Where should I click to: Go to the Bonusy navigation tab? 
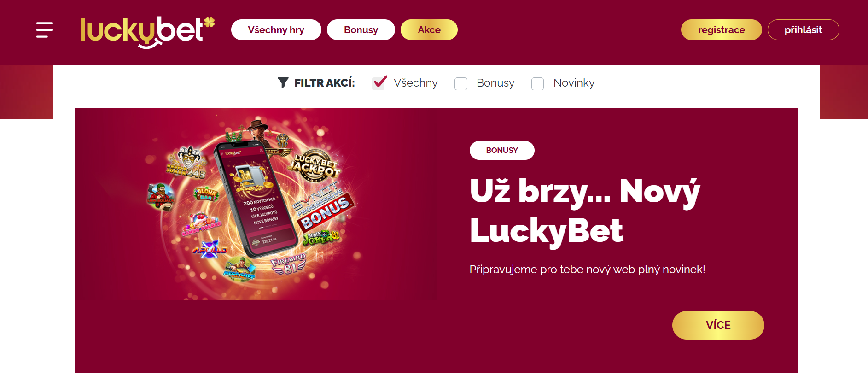click(361, 30)
